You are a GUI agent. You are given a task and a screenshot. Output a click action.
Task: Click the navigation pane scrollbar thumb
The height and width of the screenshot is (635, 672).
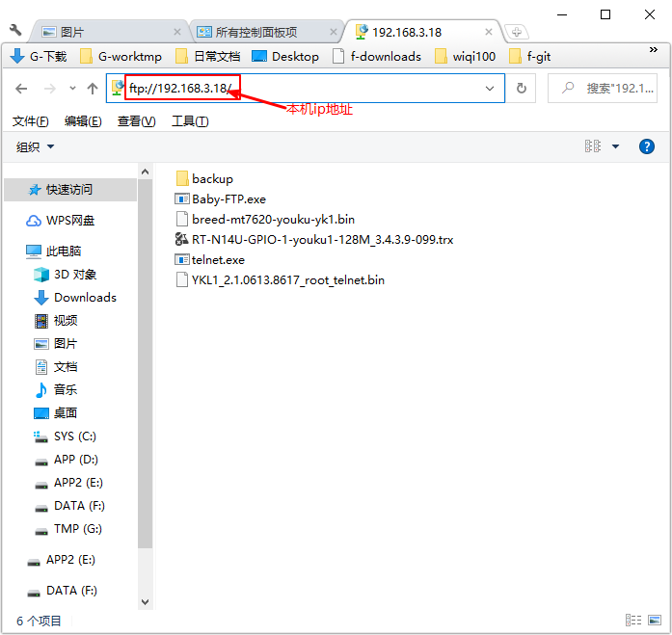145,363
